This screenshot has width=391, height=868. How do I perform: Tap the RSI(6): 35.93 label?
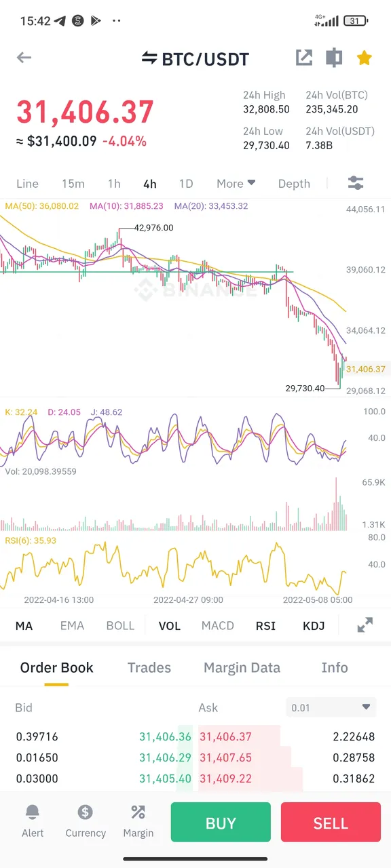(30, 540)
